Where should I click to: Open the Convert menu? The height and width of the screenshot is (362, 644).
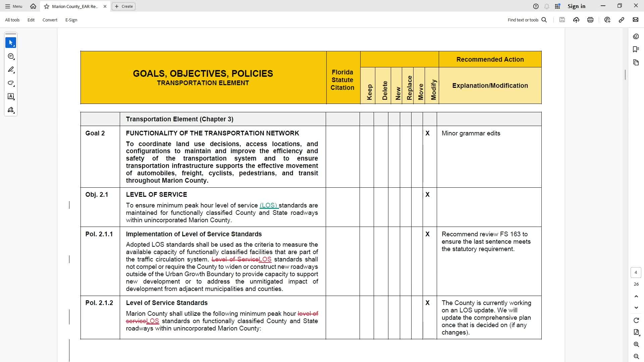[x=50, y=20]
